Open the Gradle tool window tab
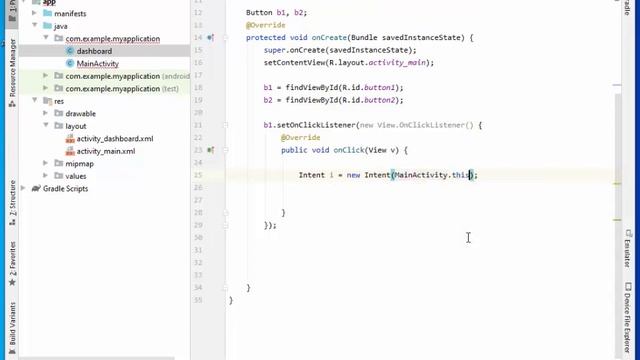Image resolution: width=640 pixels, height=360 pixels. click(628, 7)
